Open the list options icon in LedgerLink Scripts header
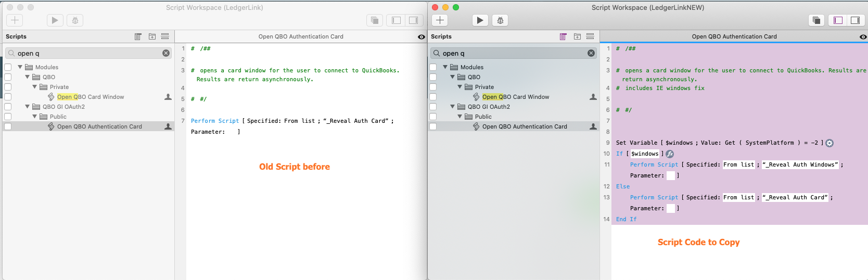 [165, 36]
